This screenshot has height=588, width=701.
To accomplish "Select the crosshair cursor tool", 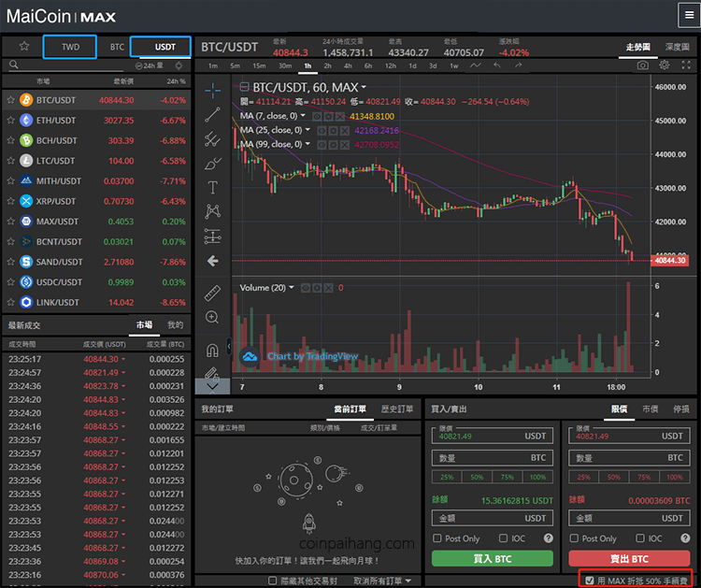I will 213,91.
